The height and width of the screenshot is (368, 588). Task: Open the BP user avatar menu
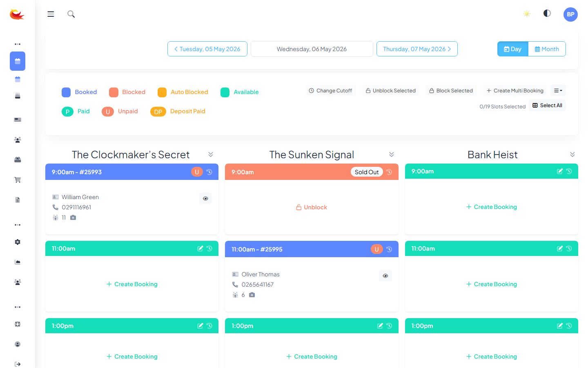coord(570,14)
